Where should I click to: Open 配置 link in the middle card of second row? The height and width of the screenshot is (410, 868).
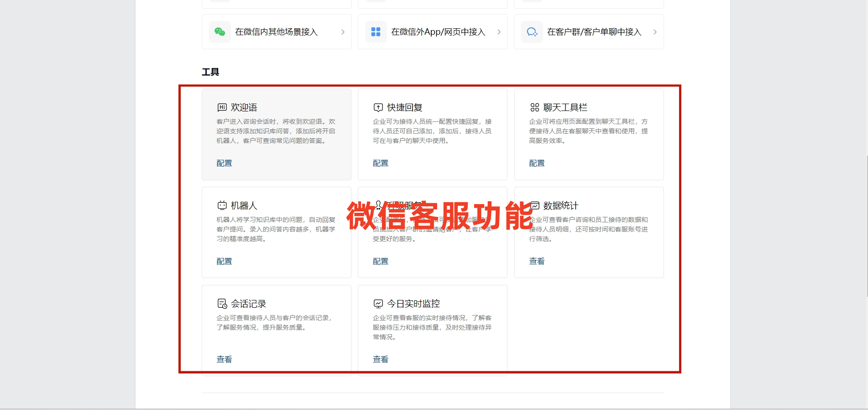381,261
